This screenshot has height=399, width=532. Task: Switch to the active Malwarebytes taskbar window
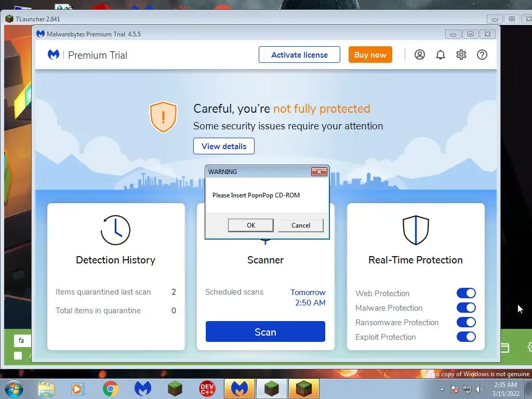click(x=239, y=389)
